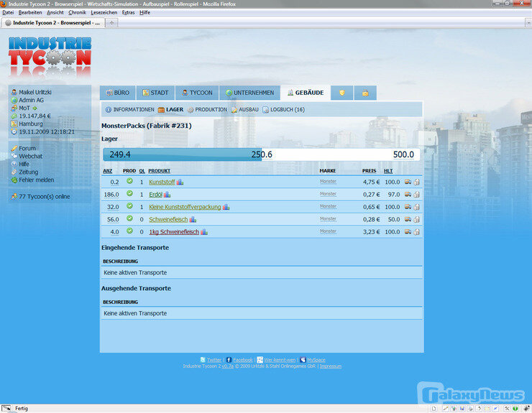The width and height of the screenshot is (532, 413).
Task: Open the shield icon tab
Action: pyautogui.click(x=341, y=93)
